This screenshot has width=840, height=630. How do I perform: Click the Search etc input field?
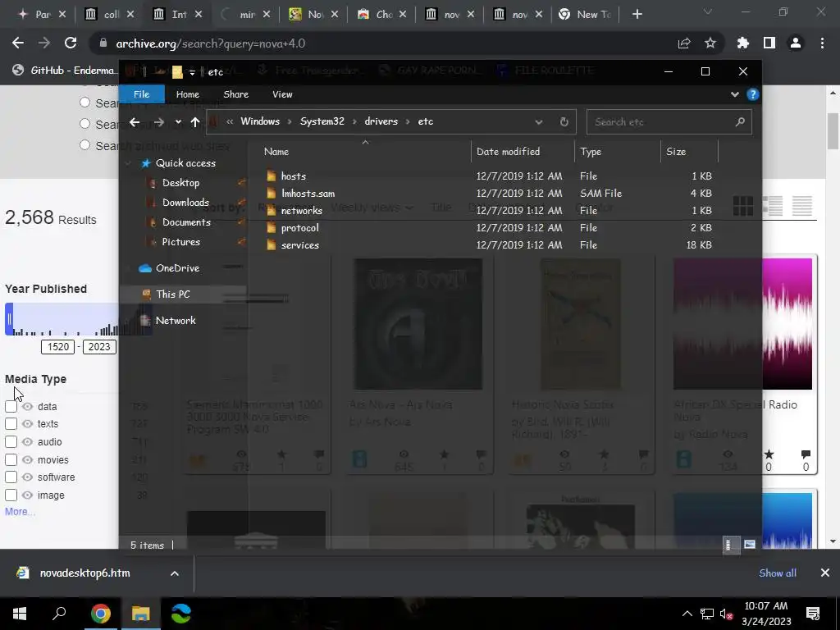coord(669,121)
